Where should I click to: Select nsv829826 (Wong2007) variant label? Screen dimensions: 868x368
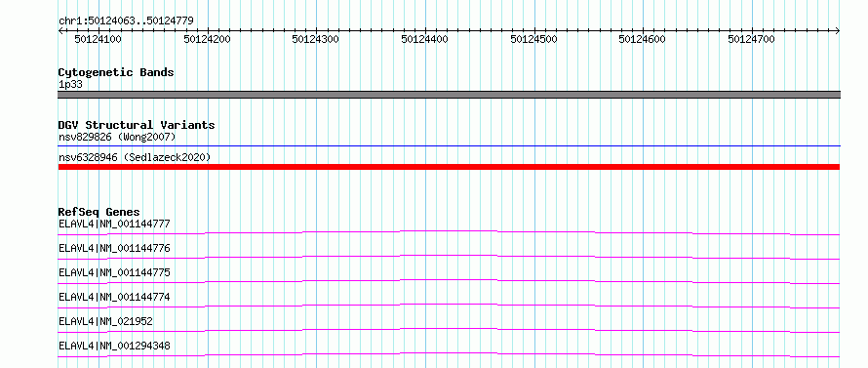point(117,137)
